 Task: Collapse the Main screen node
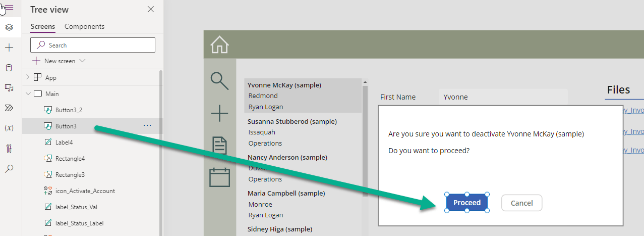pyautogui.click(x=28, y=93)
